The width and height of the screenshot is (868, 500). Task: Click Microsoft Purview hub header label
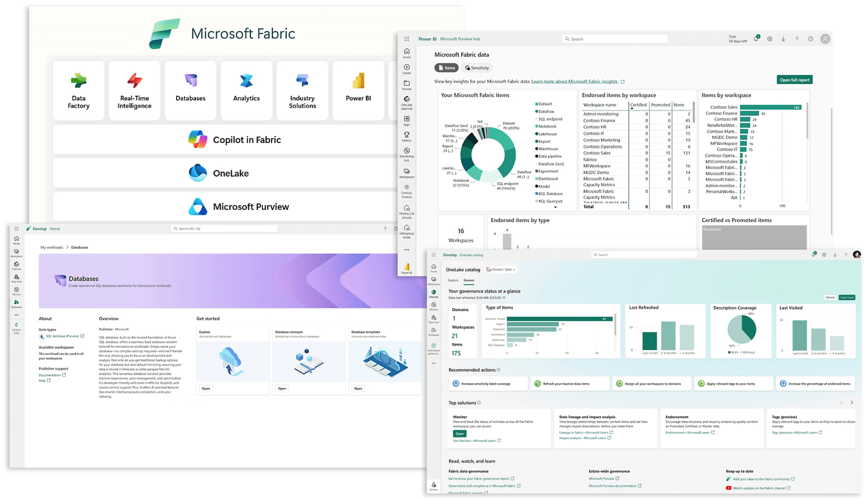460,39
